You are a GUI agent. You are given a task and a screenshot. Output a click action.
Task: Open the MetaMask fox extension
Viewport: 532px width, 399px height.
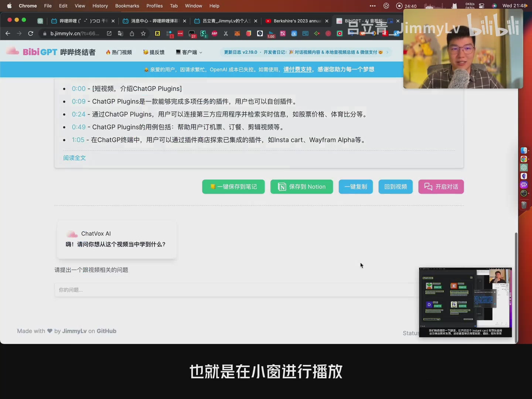236,34
